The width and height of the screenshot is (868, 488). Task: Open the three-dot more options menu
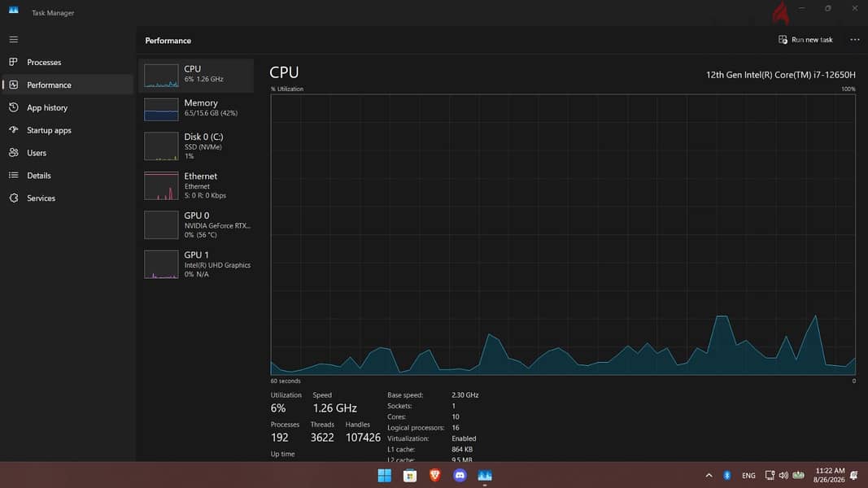coord(855,40)
